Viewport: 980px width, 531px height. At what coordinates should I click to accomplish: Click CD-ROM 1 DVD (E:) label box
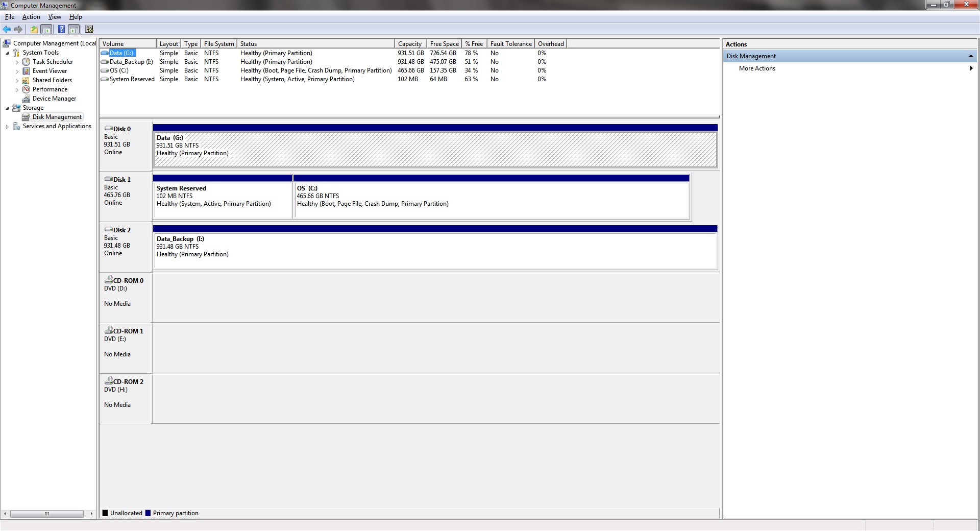[126, 348]
